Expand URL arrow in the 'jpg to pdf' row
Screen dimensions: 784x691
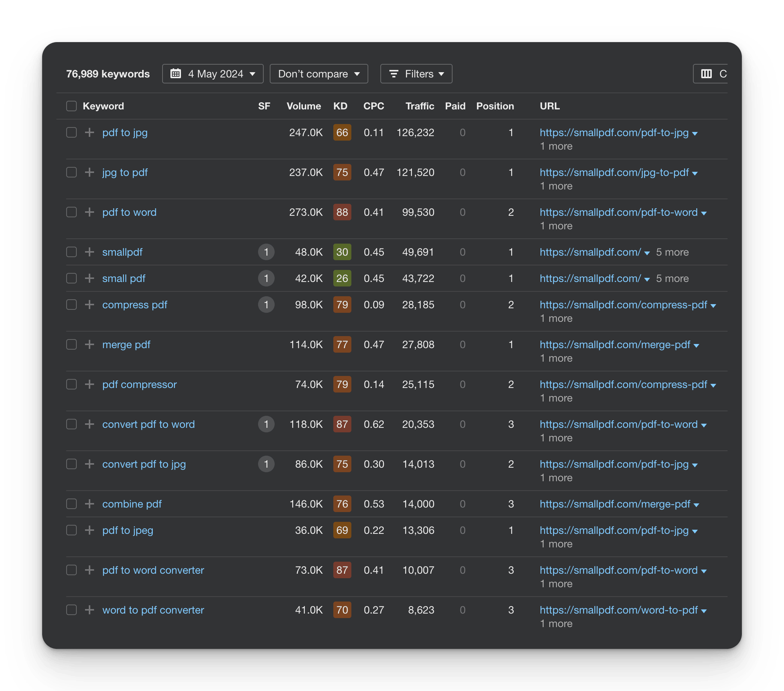pos(694,174)
